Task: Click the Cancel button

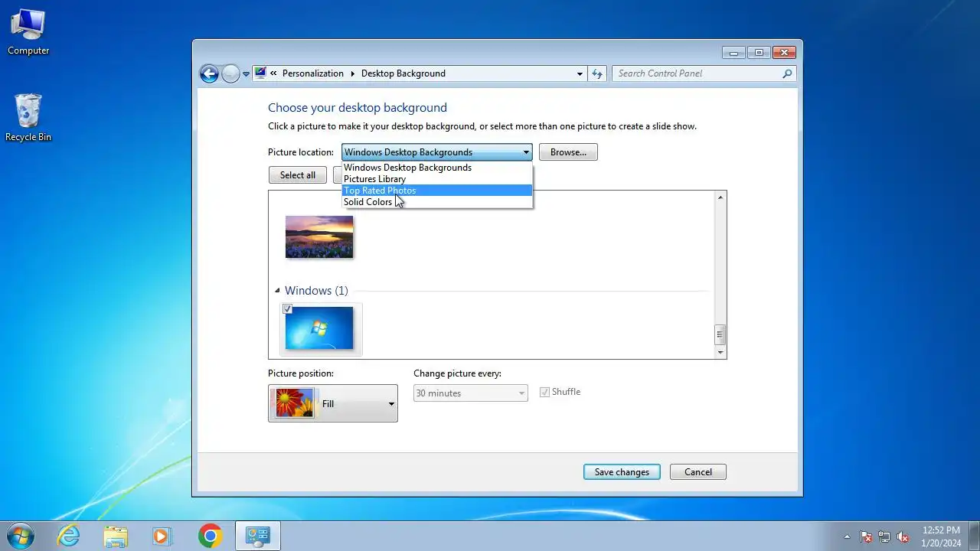Action: tap(698, 471)
